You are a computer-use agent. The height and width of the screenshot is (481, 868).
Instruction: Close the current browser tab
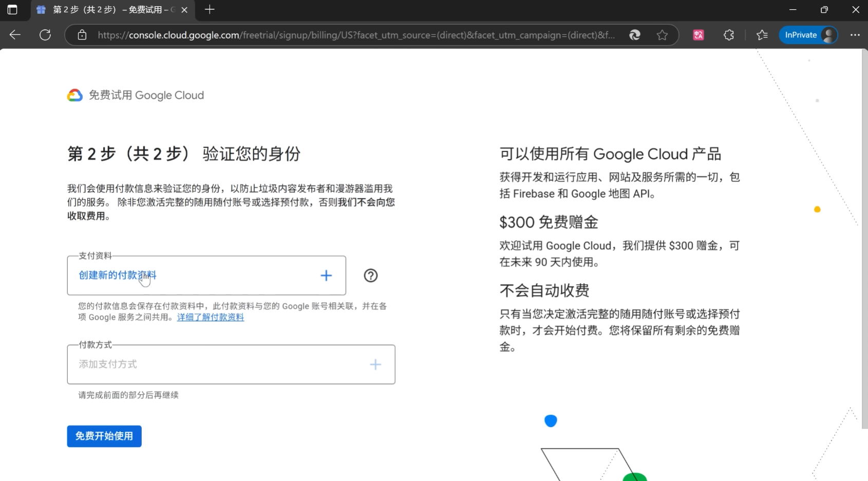(184, 10)
